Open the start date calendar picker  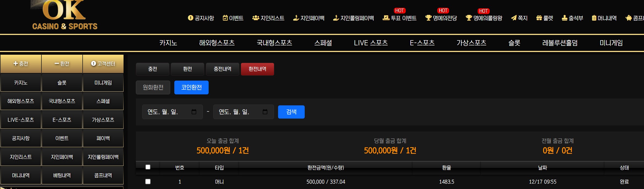(x=194, y=112)
